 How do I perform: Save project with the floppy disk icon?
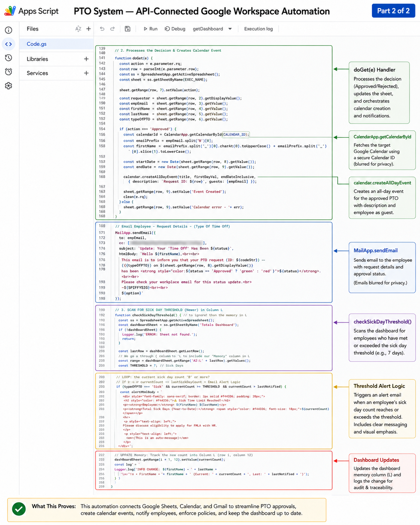(x=128, y=29)
